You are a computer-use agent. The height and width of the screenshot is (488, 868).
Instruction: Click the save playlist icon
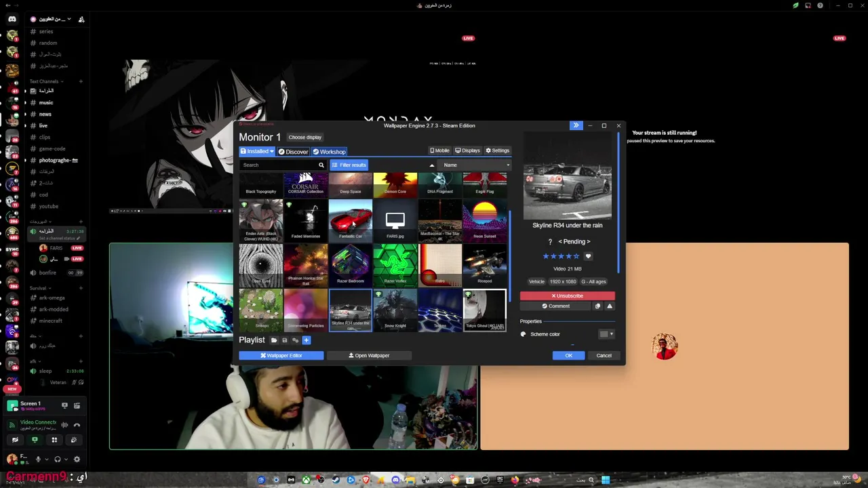tap(285, 340)
